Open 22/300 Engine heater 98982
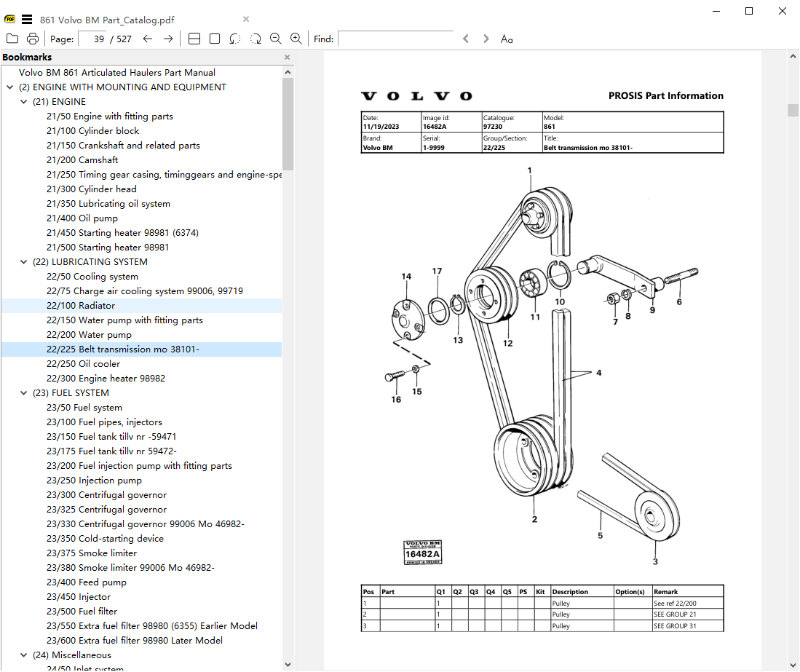This screenshot has height=672, width=800. tap(106, 378)
